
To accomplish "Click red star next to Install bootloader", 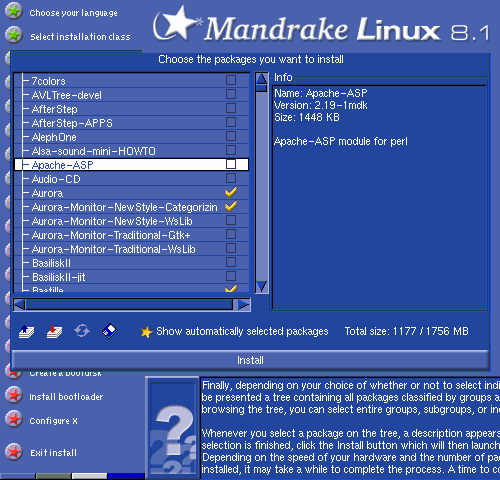I will click(x=14, y=395).
